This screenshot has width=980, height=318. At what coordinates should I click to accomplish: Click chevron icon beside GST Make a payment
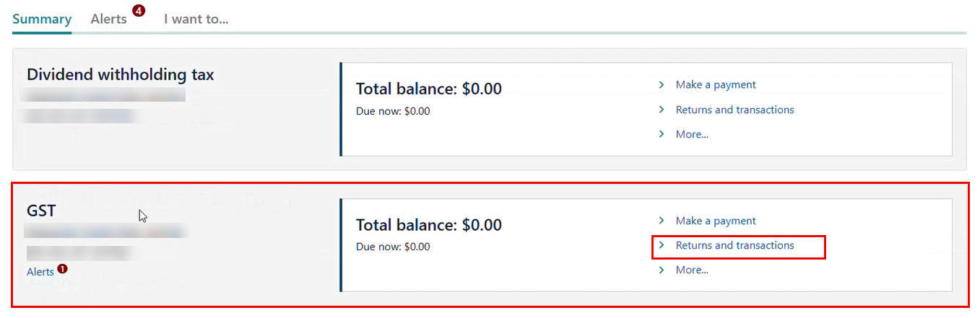point(662,221)
